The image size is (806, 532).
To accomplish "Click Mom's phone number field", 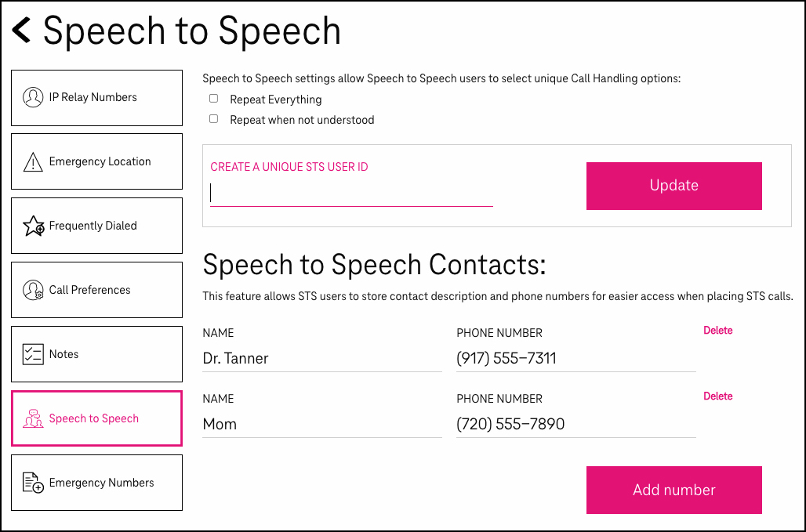I will point(575,424).
